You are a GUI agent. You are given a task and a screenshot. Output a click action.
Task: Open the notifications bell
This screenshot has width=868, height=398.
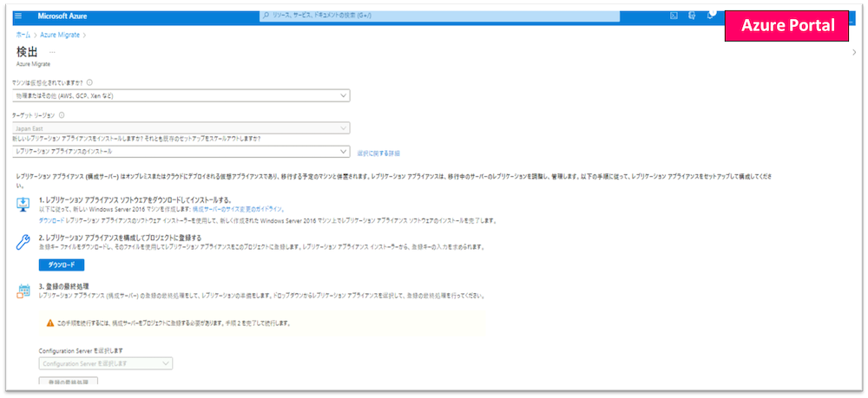click(x=710, y=16)
